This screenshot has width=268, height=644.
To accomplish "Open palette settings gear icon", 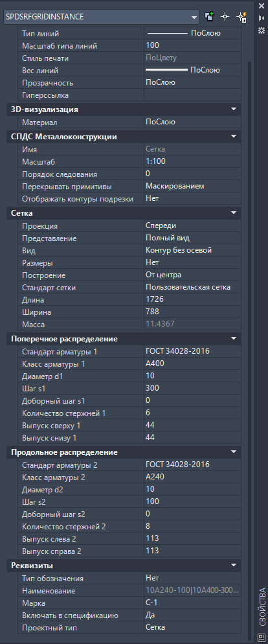I will (x=262, y=30).
